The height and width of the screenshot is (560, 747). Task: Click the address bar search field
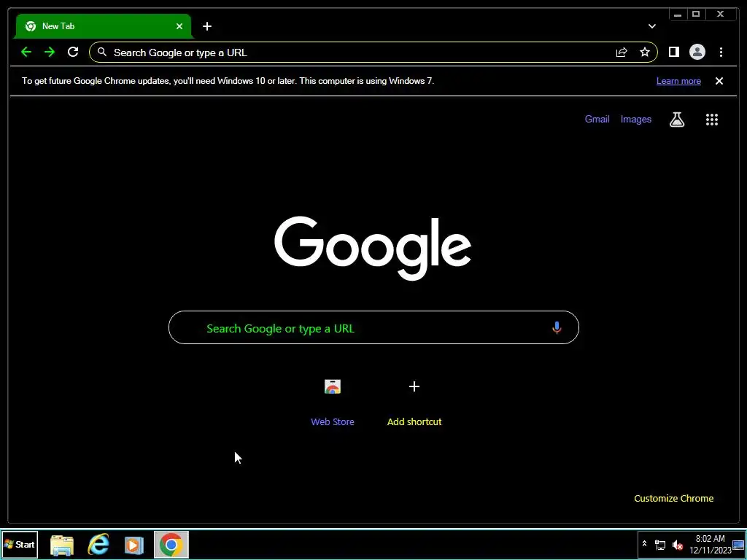[x=373, y=52]
